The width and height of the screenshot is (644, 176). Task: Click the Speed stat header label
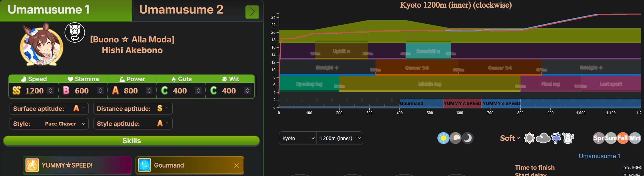tap(34, 79)
